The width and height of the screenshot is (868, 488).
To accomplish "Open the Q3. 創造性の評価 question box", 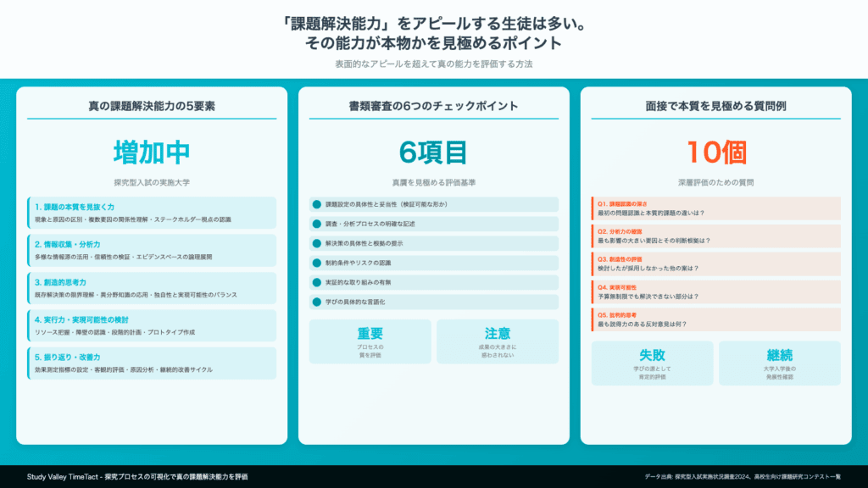I will tap(715, 264).
